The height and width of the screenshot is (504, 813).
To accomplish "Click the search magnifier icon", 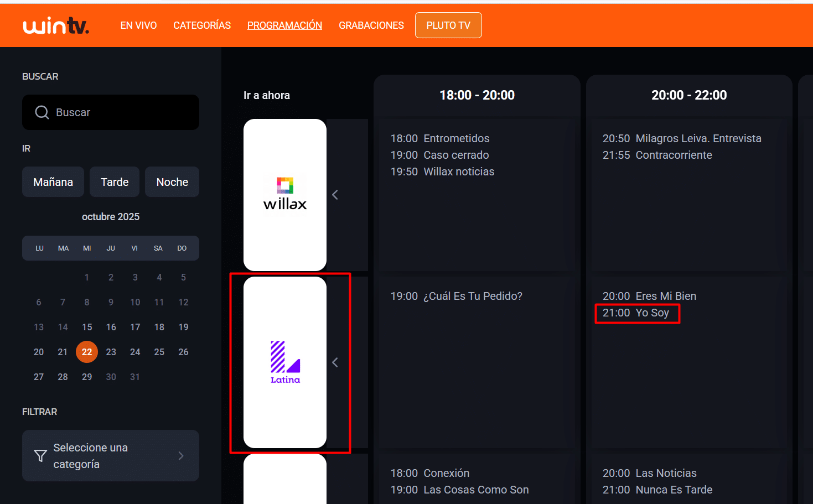I will (42, 112).
